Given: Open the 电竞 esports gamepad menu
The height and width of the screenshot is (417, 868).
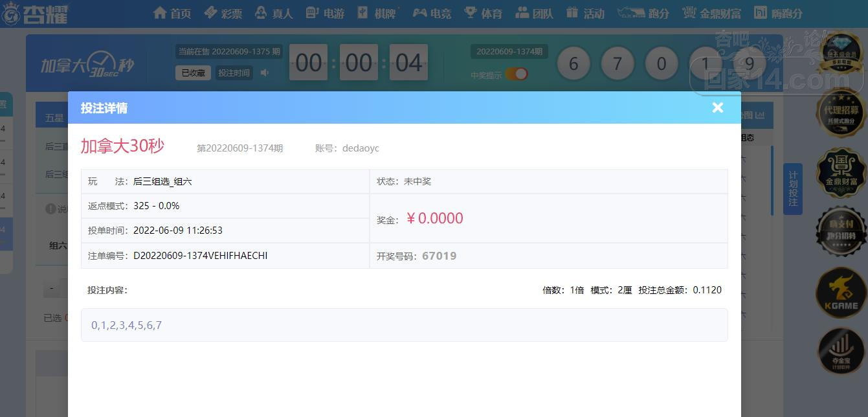Looking at the screenshot, I should pyautogui.click(x=432, y=13).
